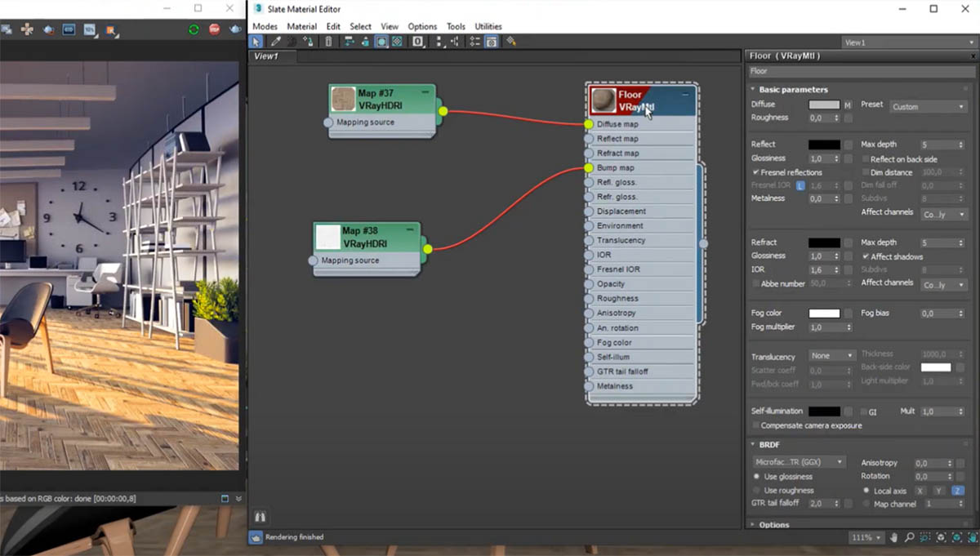This screenshot has width=980, height=556.
Task: Toggle the Affect shadows checkbox
Action: [x=866, y=256]
